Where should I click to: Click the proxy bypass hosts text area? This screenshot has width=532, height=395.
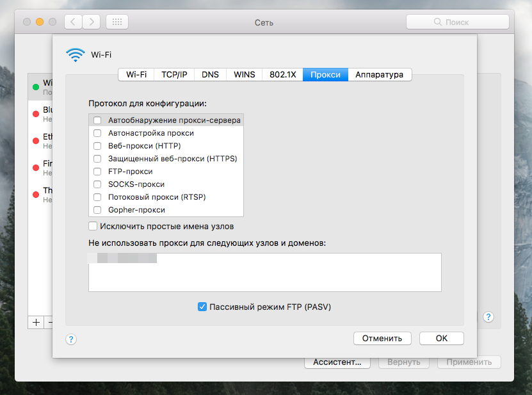[x=264, y=272]
